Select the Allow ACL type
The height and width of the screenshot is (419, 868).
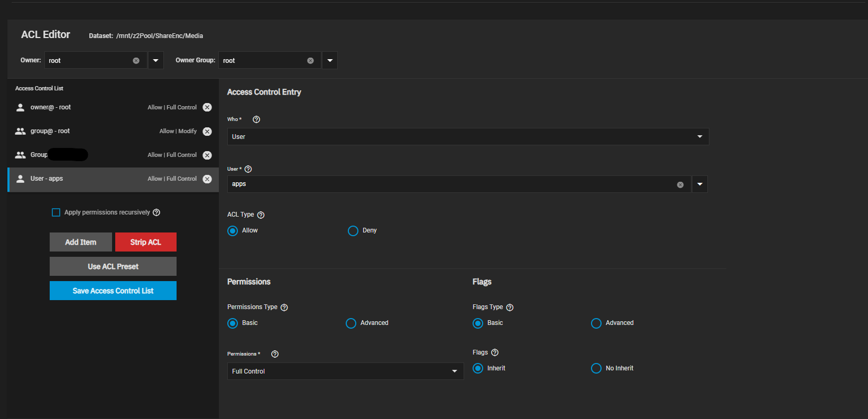coord(233,231)
